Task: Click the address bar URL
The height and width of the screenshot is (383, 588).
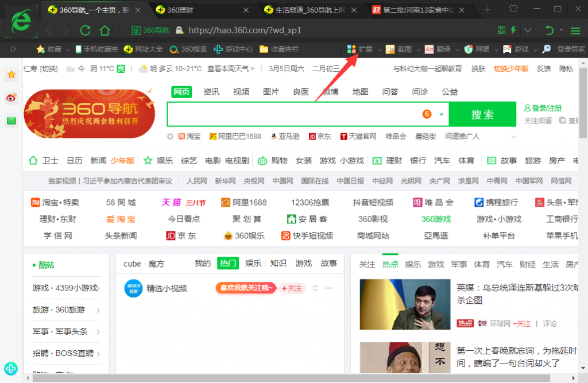Action: tap(245, 30)
